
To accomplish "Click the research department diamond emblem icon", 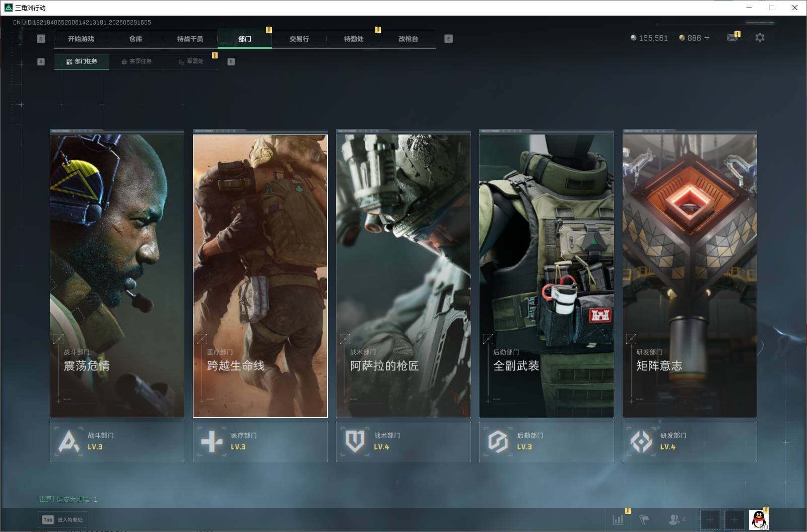I will click(x=641, y=442).
